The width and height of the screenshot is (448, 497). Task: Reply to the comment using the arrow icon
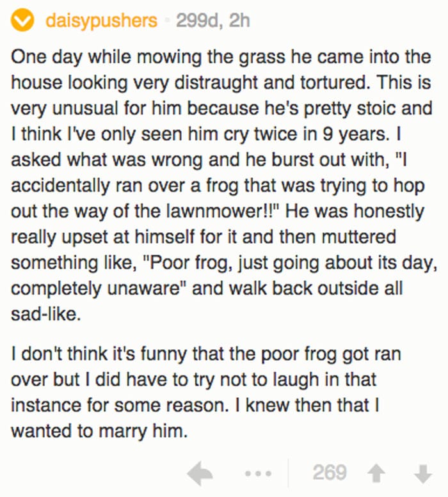[200, 474]
